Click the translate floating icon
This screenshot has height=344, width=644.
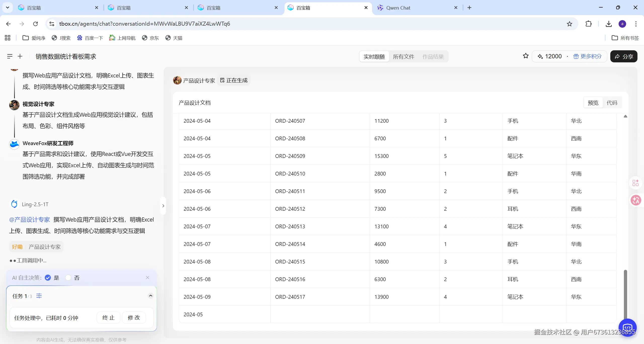[x=636, y=200]
